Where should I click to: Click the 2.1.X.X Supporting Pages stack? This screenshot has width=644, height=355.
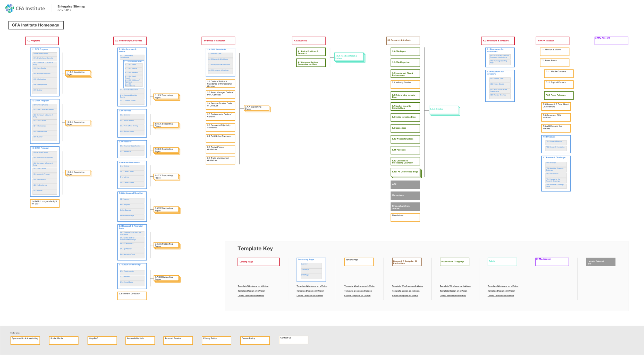coord(167,97)
